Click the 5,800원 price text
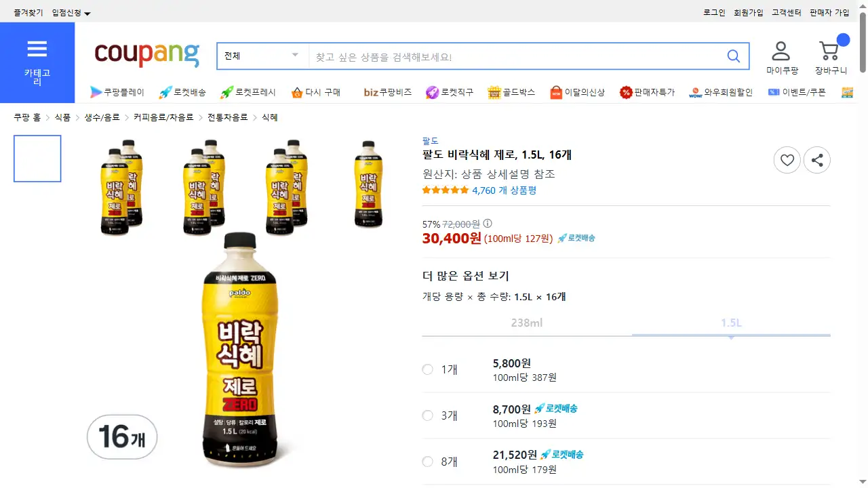This screenshot has width=868, height=488. pyautogui.click(x=512, y=363)
